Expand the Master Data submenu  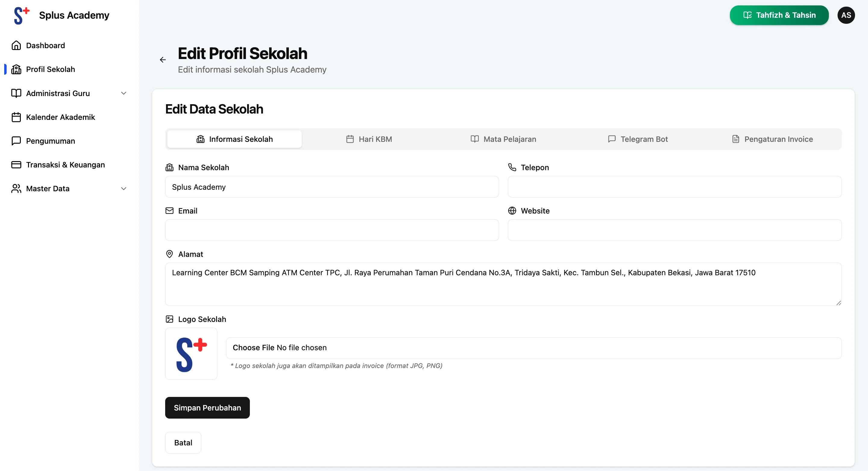(x=123, y=189)
